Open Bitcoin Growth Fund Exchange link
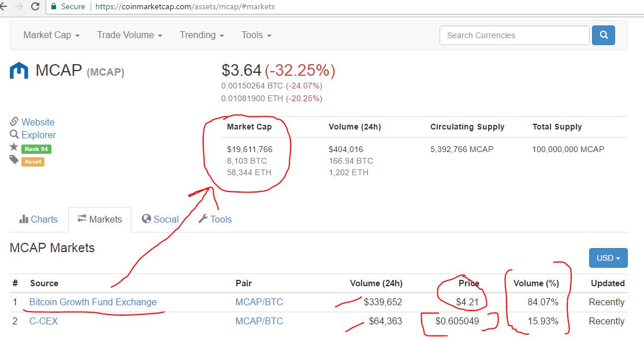 pyautogui.click(x=93, y=302)
